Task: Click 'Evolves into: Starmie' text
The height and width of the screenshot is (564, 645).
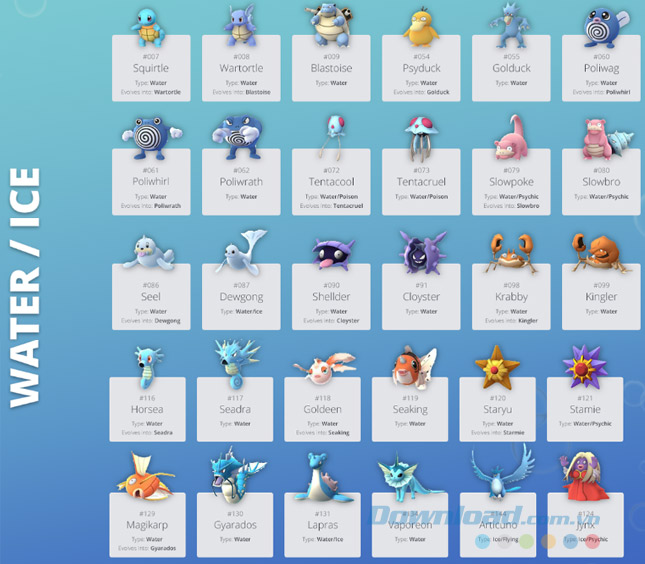Action: point(498,432)
